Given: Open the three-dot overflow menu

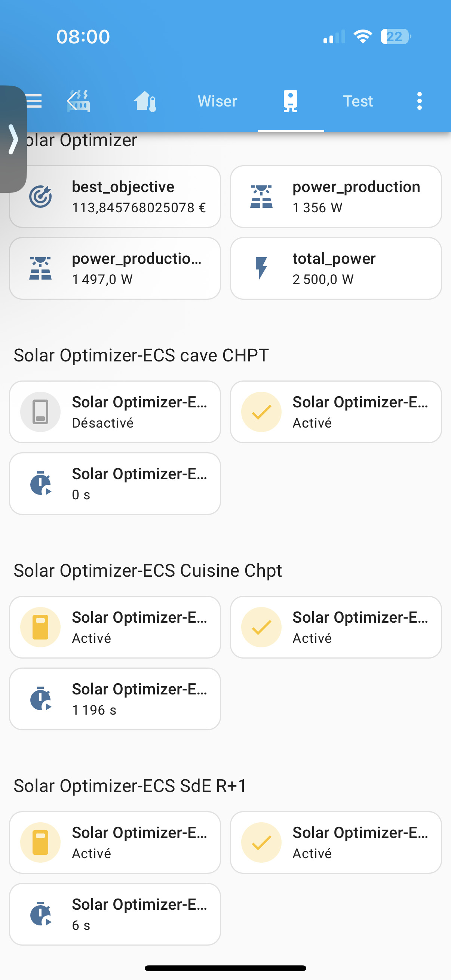Looking at the screenshot, I should 420,101.
